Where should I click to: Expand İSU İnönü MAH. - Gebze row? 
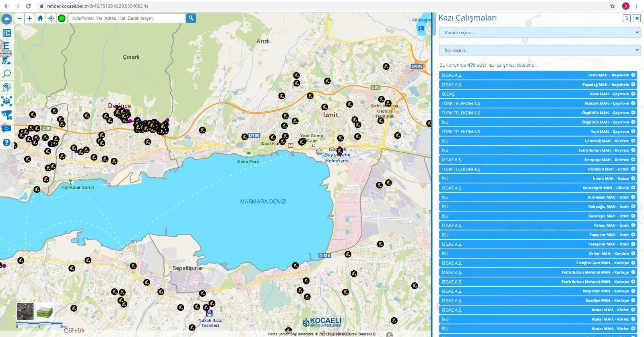point(538,179)
